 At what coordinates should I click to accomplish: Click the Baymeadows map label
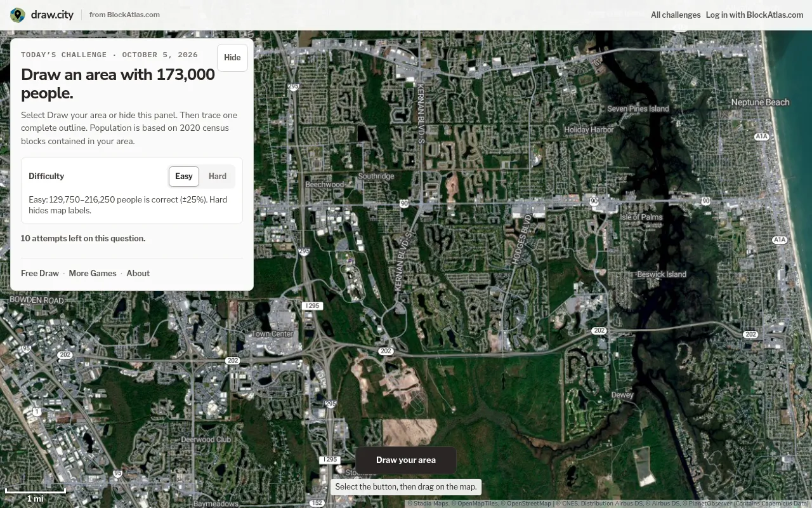point(216,504)
